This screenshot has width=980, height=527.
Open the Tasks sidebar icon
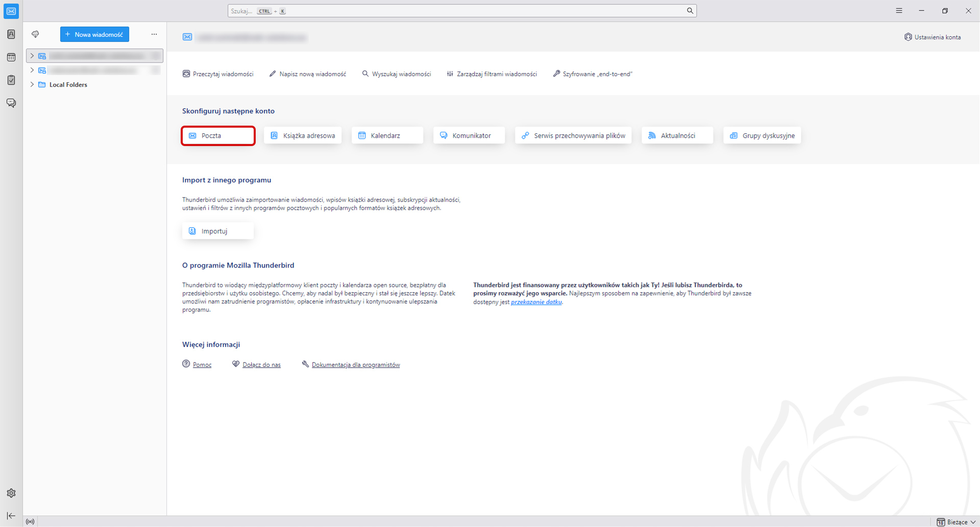pos(11,80)
